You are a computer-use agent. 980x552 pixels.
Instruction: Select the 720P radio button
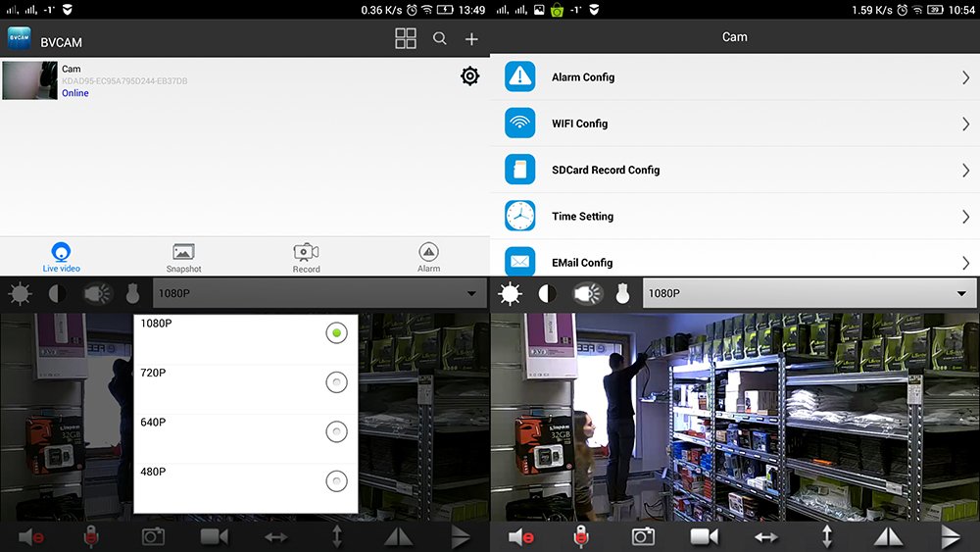pyautogui.click(x=336, y=382)
